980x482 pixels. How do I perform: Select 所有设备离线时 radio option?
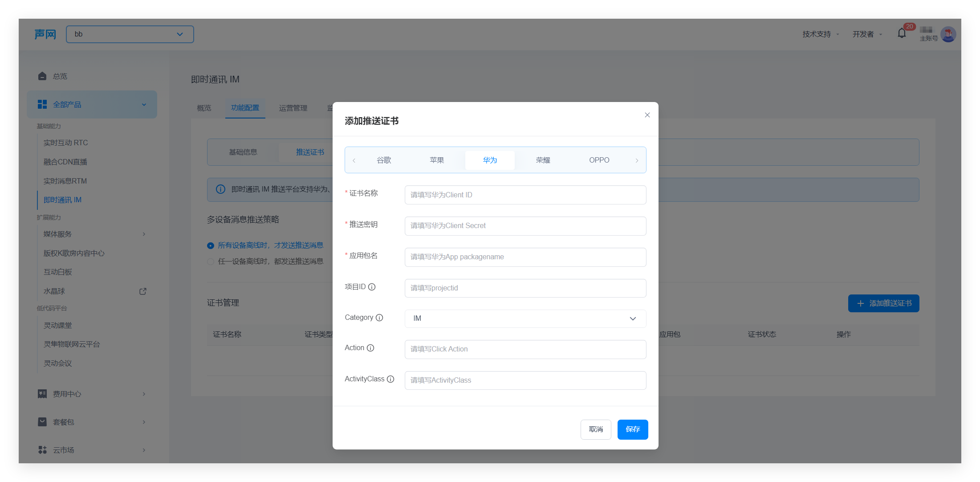[211, 245]
